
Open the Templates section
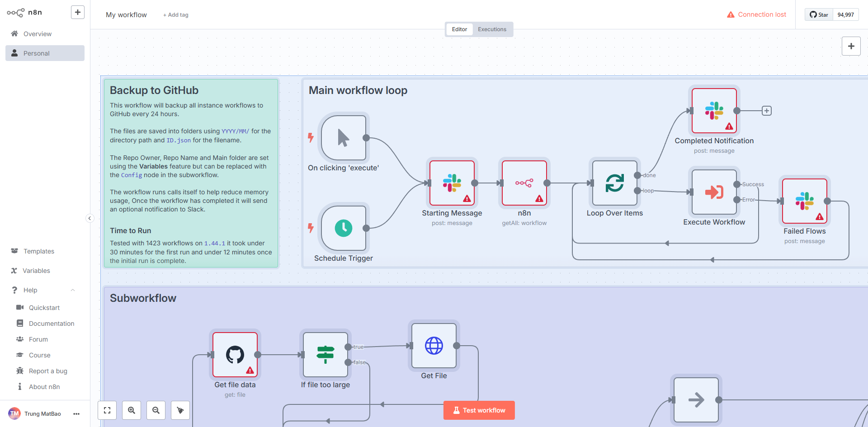pyautogui.click(x=45, y=251)
